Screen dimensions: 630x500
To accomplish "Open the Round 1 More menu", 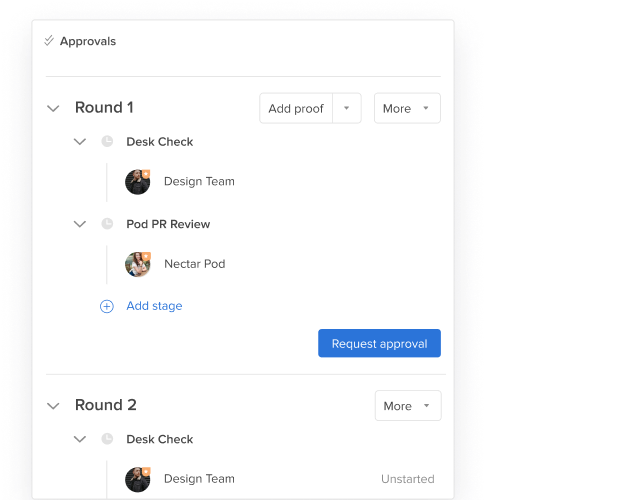I will click(407, 108).
